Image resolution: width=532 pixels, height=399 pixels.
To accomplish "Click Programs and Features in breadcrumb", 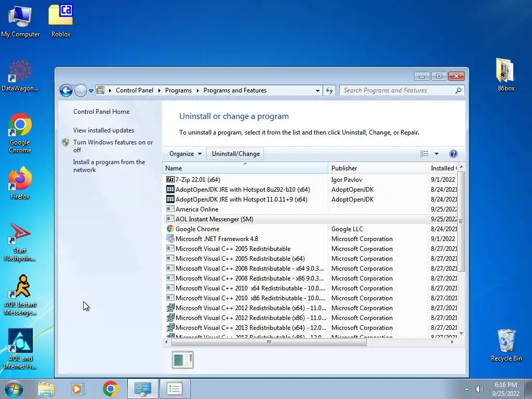I will pos(235,90).
